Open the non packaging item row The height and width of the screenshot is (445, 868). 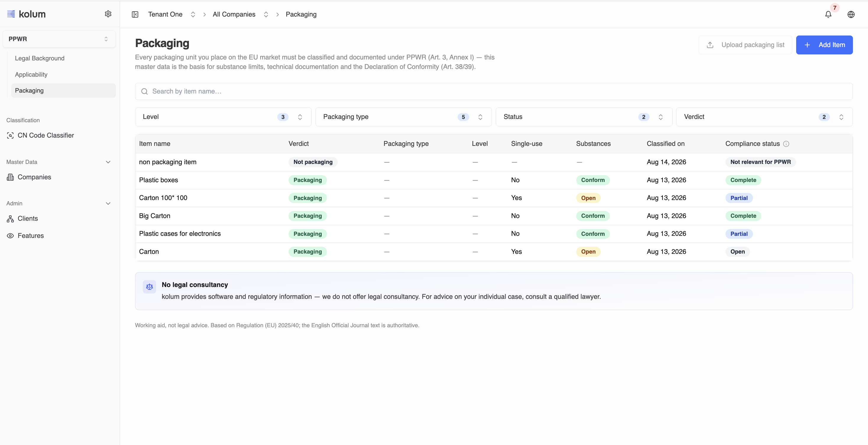coord(494,162)
